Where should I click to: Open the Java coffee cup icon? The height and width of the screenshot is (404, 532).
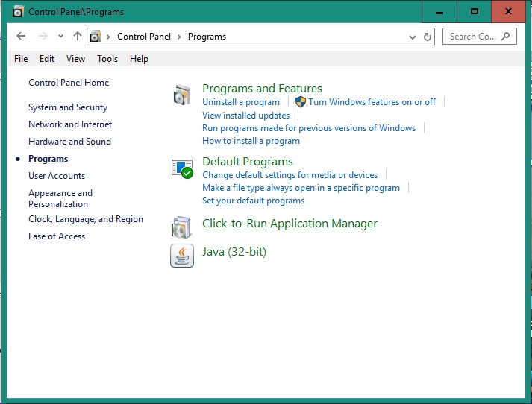182,256
